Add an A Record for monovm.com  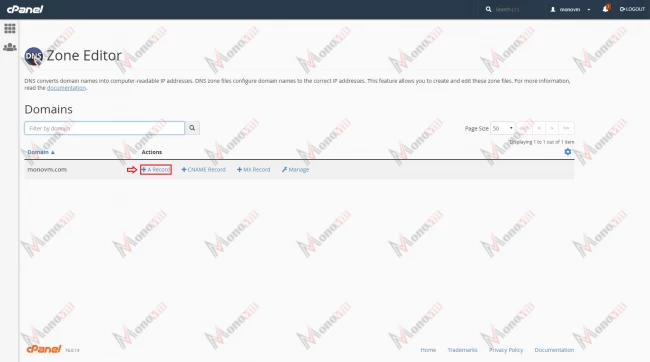pos(156,170)
